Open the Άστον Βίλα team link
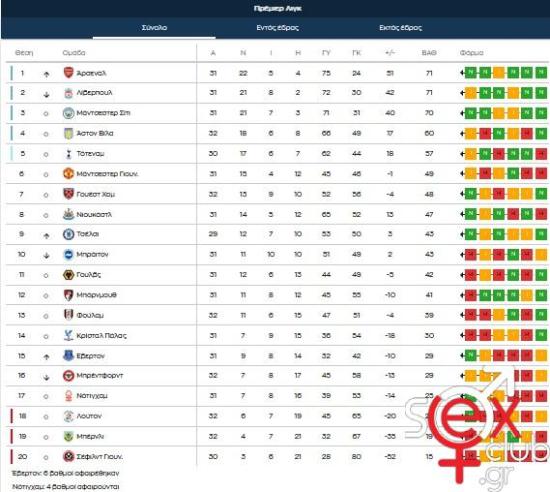Viewport: 550px width, 492px height. (95, 133)
